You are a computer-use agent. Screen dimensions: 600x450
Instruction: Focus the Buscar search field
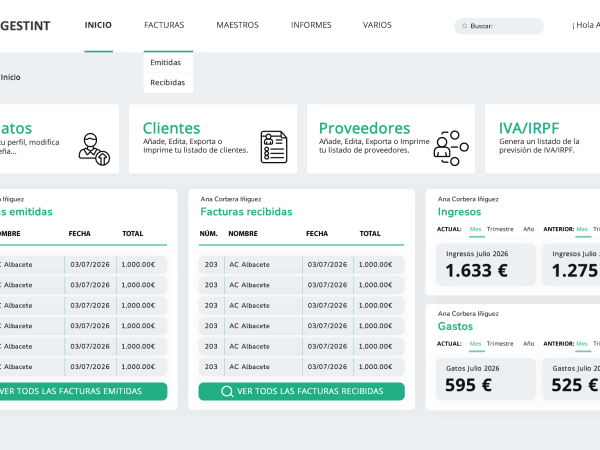499,26
